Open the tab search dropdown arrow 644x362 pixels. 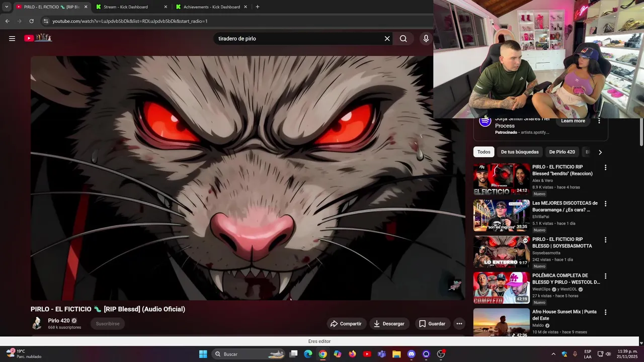click(x=7, y=7)
